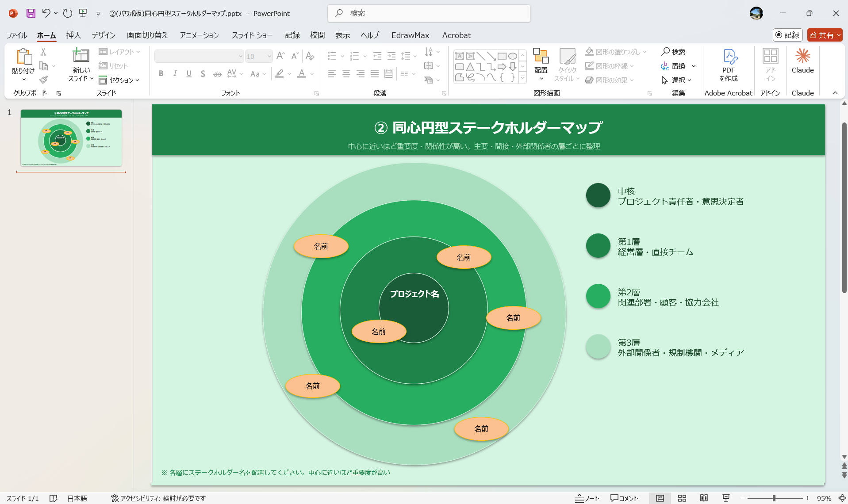Screen dimensions: 848x504
Task: Toggle bold formatting
Action: click(x=161, y=74)
